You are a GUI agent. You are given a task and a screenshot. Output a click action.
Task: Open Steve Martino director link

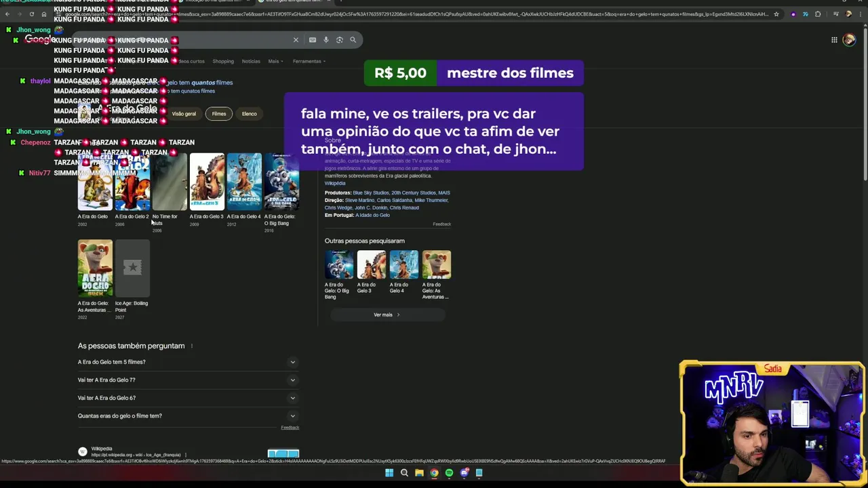[359, 201]
